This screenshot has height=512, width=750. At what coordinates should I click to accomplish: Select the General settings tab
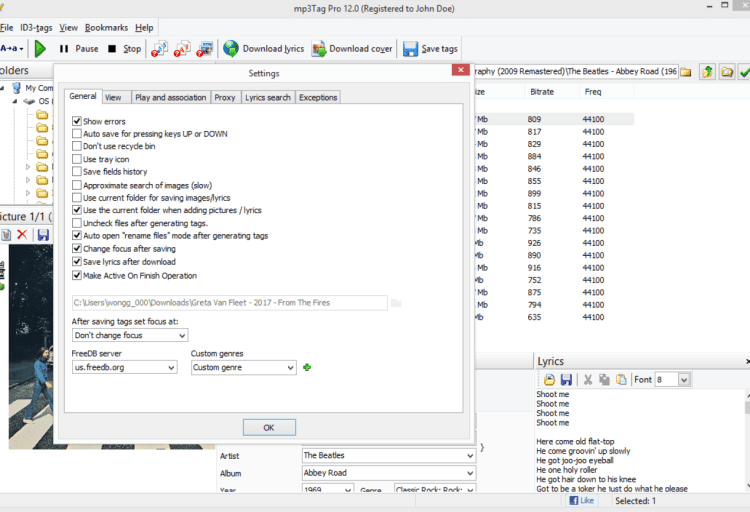pyautogui.click(x=83, y=96)
